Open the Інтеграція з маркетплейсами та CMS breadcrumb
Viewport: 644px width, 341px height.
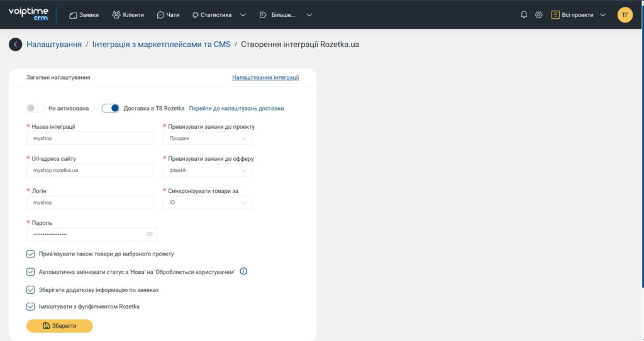(162, 45)
